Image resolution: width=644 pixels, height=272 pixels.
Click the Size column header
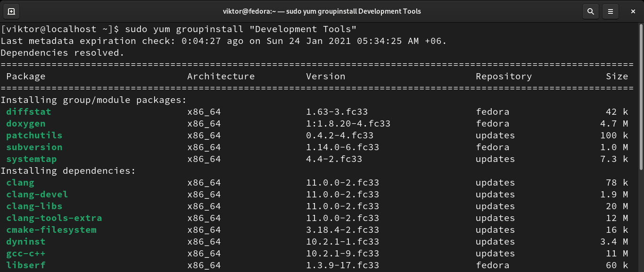pyautogui.click(x=617, y=76)
